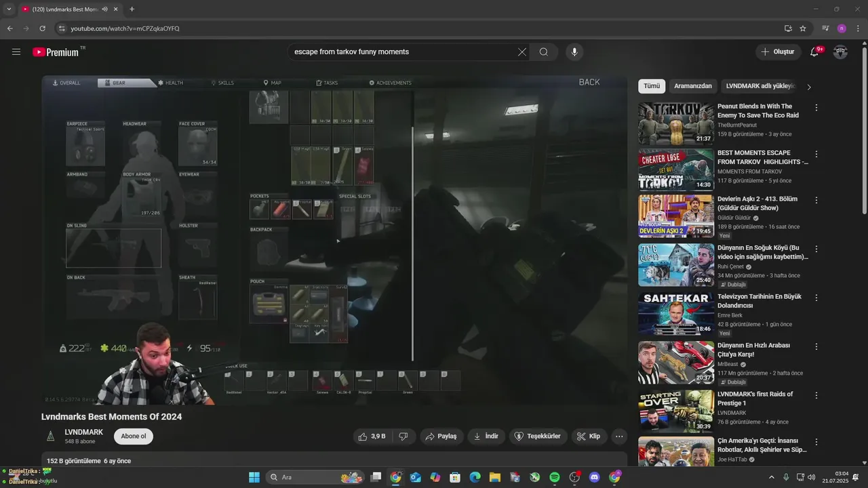The image size is (868, 488).
Task: Show next filter chips with right chevron
Action: coord(808,87)
